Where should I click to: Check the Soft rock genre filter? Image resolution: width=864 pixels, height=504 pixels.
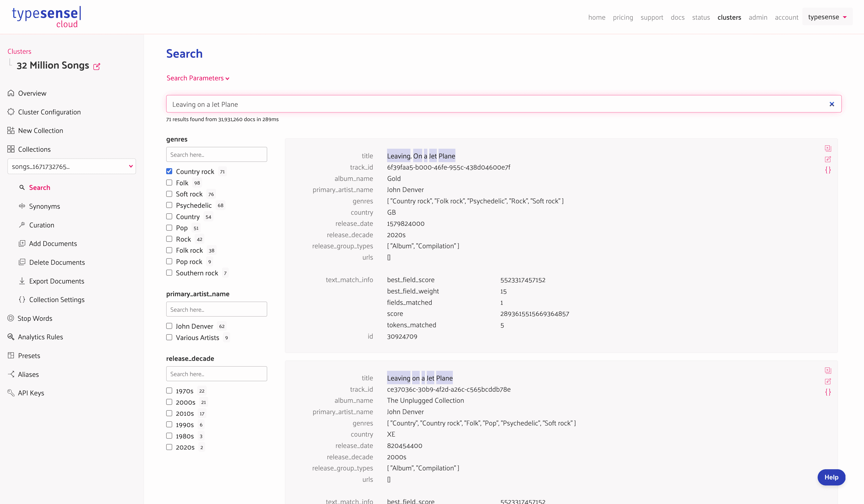coord(169,194)
